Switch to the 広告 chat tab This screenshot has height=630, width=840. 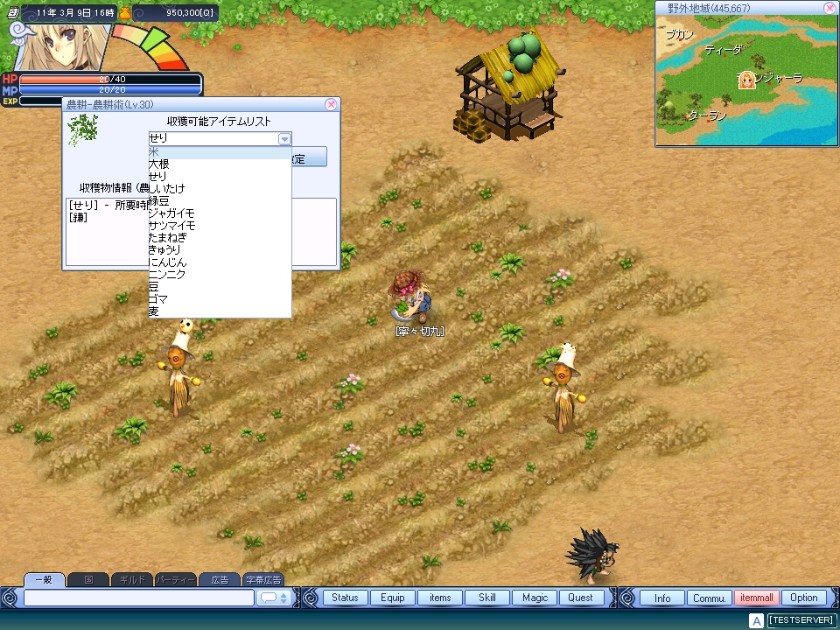coord(219,579)
